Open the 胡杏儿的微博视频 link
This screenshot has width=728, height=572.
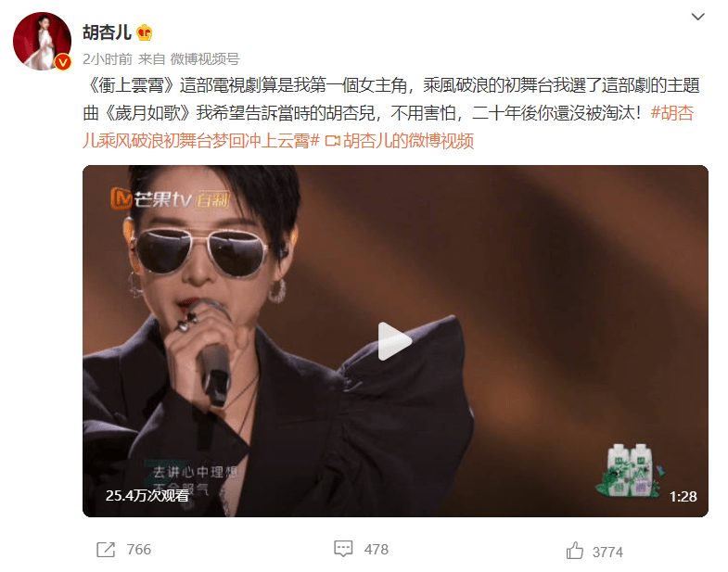(x=409, y=141)
